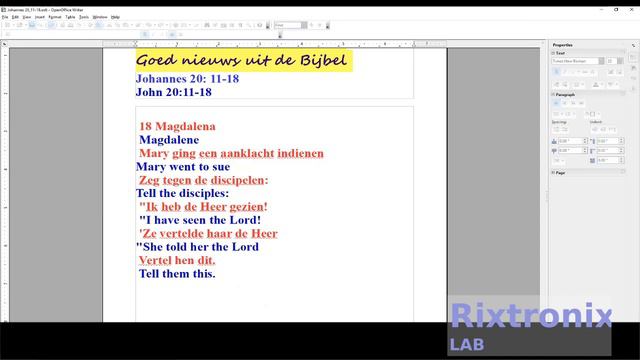Expand the Page section in the sidebar
Image resolution: width=640 pixels, height=360 pixels.
553,173
